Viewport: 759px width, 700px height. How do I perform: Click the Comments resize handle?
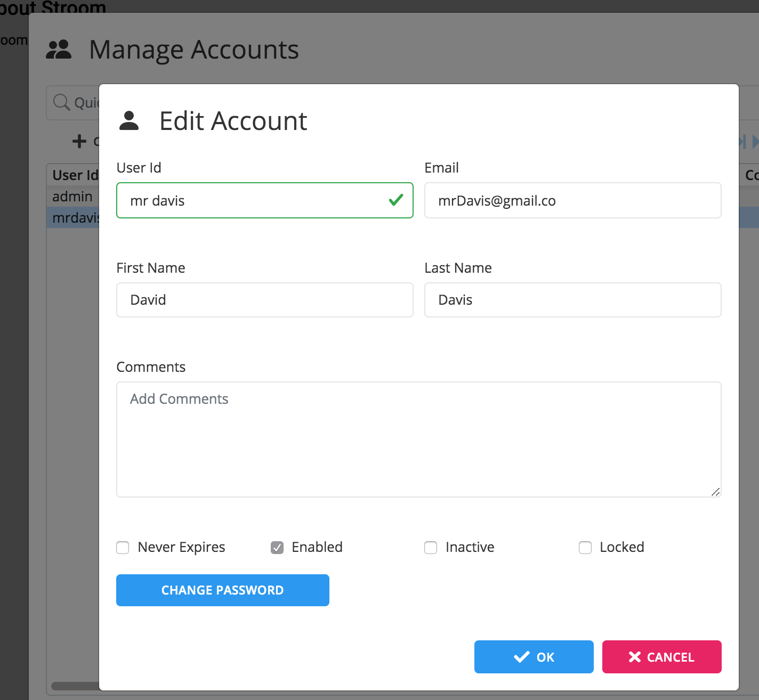715,493
